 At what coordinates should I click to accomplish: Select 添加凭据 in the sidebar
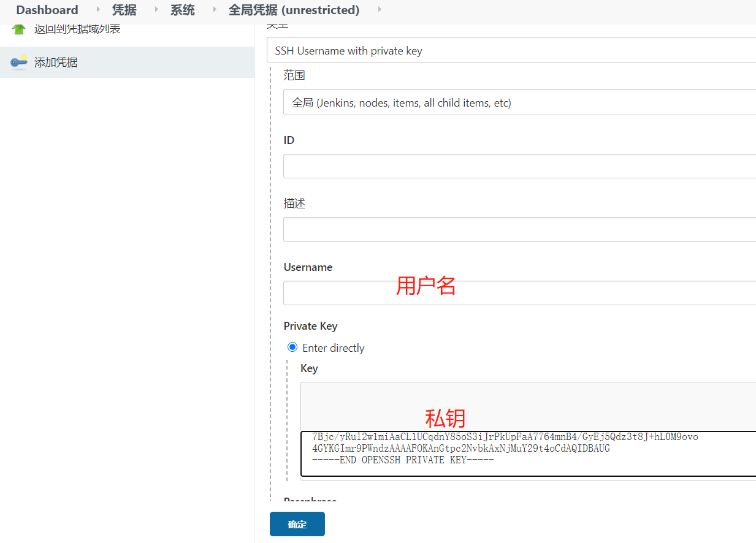click(x=56, y=62)
